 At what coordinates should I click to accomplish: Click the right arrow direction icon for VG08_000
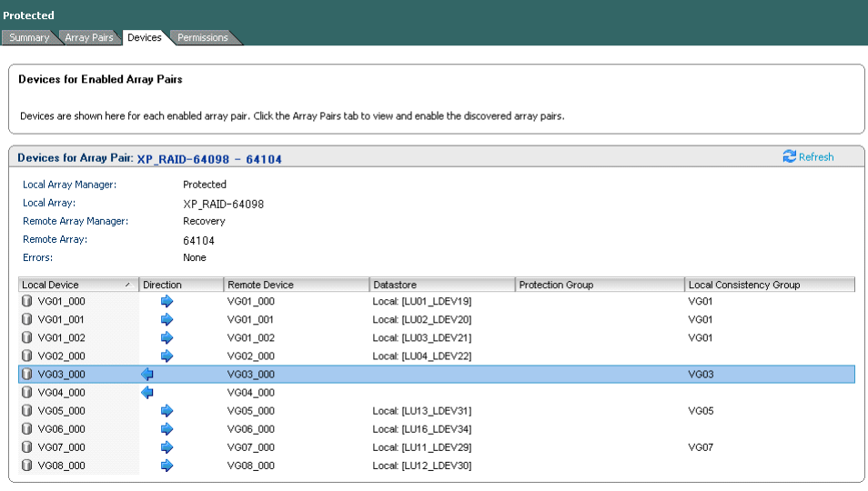point(167,466)
